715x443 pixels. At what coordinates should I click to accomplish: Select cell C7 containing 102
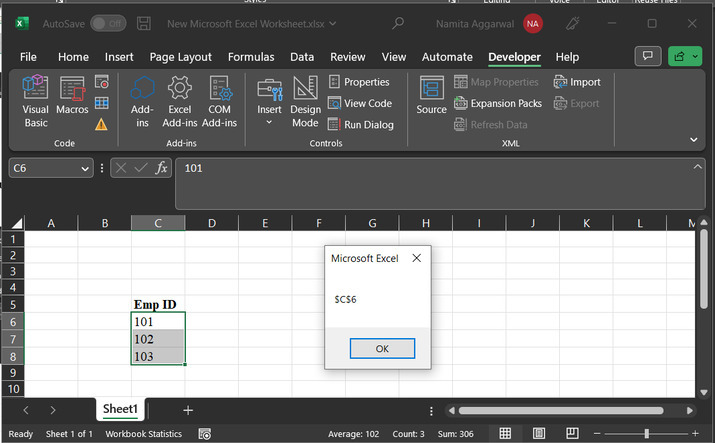157,339
